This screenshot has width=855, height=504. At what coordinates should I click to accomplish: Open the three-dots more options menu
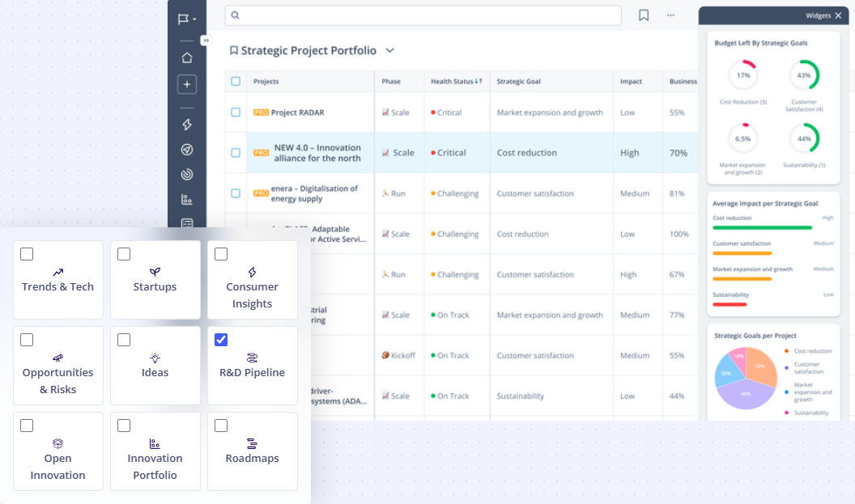point(670,15)
